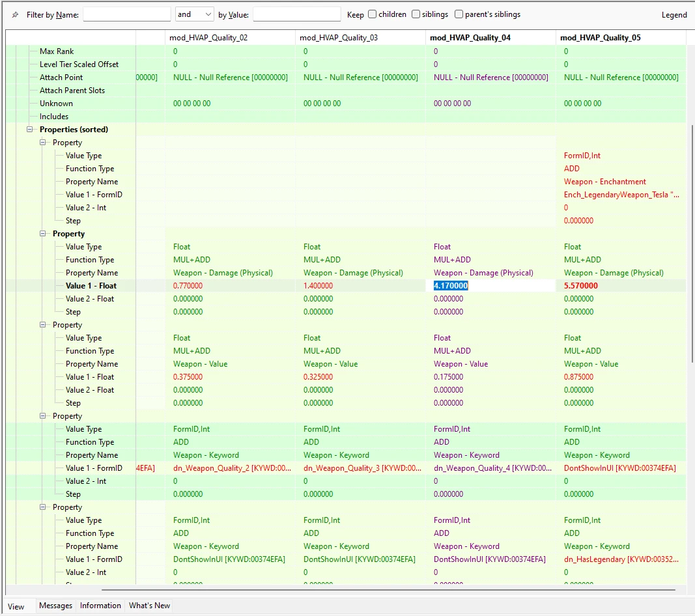Select the mod_HVAP_Quality_03 column header
This screenshot has width=695, height=616.
(360, 38)
